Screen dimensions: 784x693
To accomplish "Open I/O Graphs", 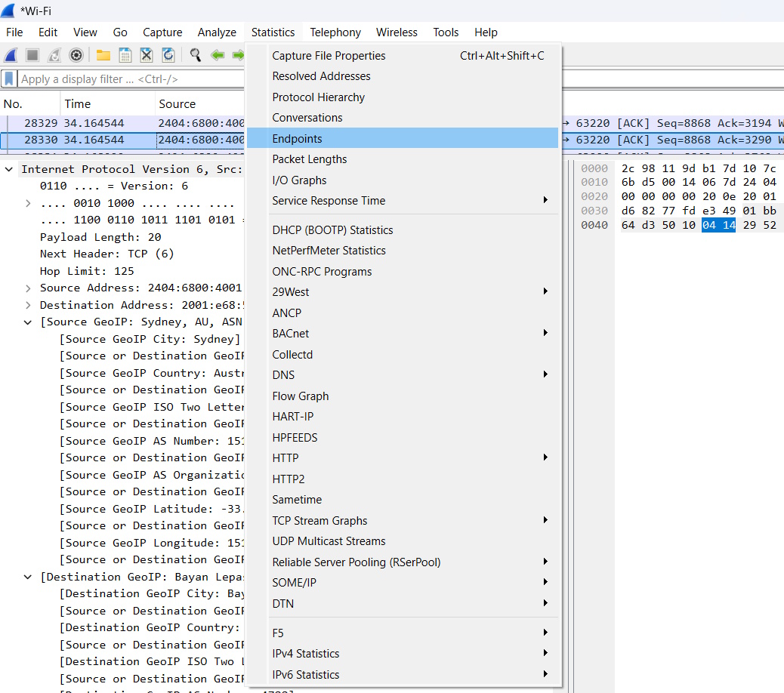I will pyautogui.click(x=403, y=180).
